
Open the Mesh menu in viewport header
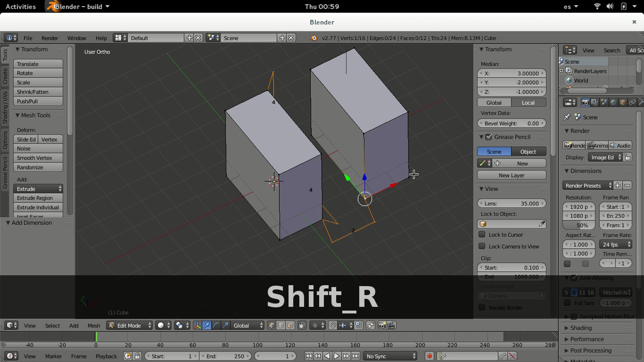(94, 326)
